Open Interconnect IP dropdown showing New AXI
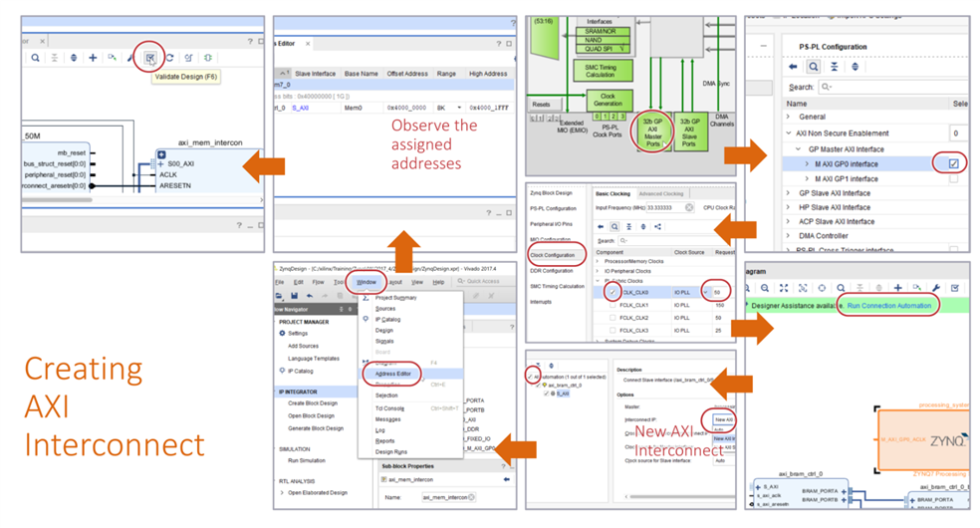Image resolution: width=980 pixels, height=528 pixels. (x=724, y=419)
